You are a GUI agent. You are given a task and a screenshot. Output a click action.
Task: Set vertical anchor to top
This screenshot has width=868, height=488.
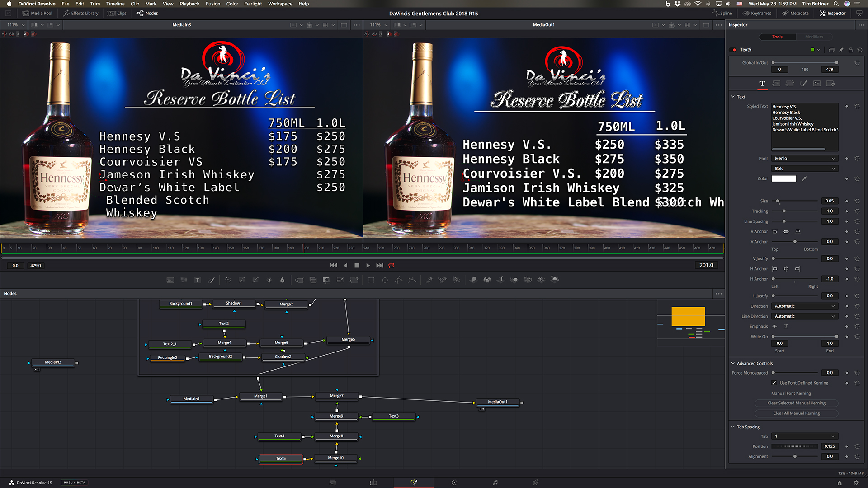pos(774,232)
